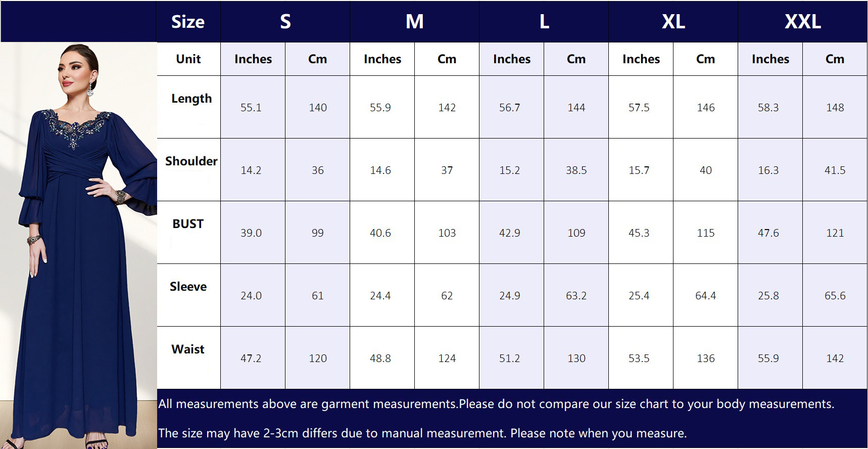Viewport: 868px width, 449px height.
Task: Select the BUST row label
Action: coord(188,224)
